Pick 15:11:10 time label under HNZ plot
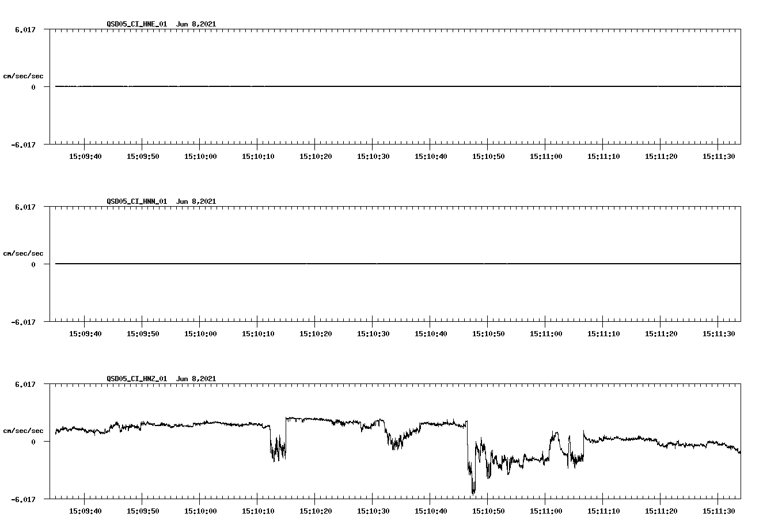This screenshot has width=782, height=532. (x=603, y=511)
